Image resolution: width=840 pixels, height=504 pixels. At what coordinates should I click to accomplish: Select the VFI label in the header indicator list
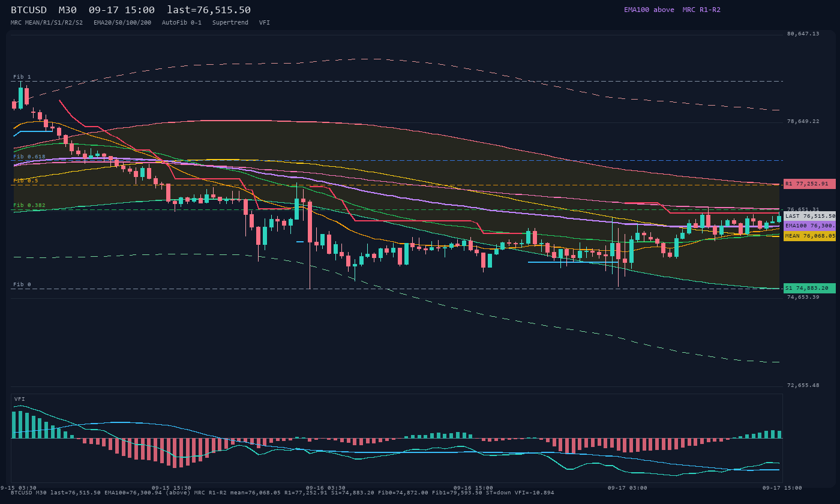coord(265,22)
